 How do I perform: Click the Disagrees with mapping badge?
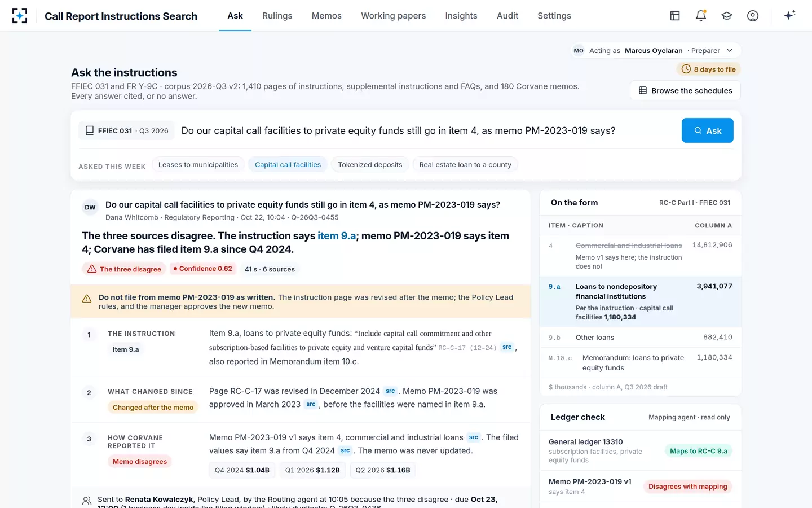click(688, 487)
